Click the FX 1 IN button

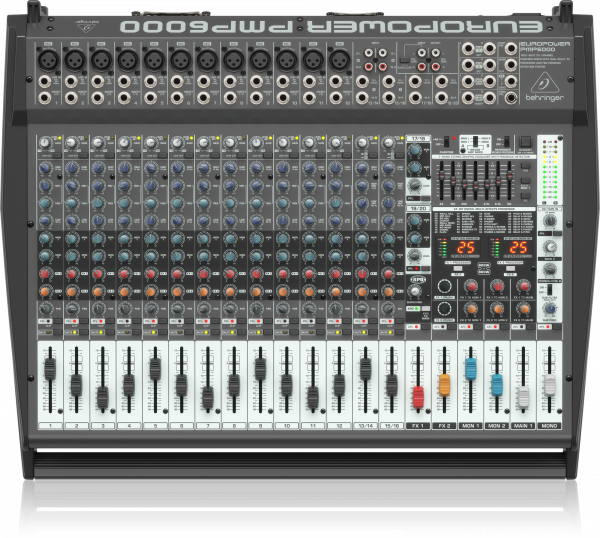tap(458, 268)
